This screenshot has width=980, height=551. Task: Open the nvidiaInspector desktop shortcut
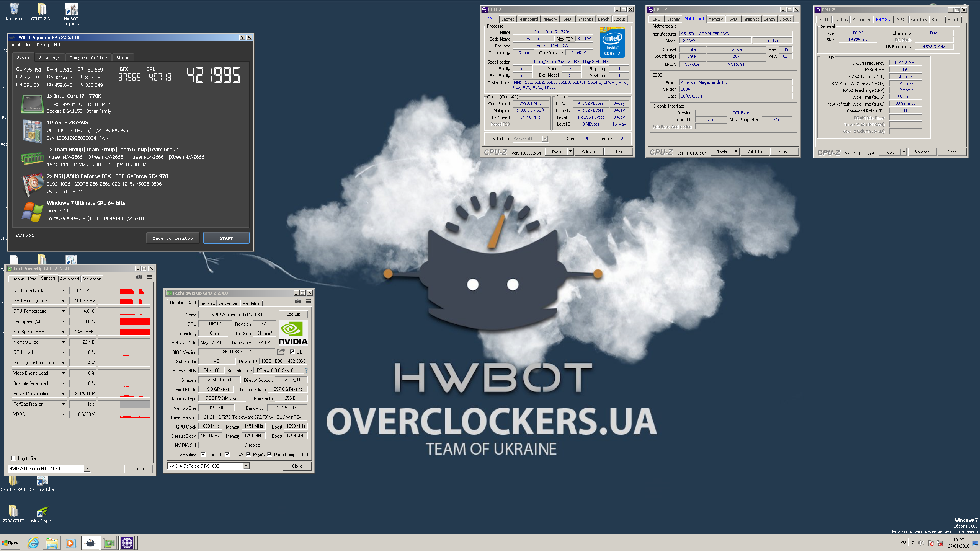[42, 514]
